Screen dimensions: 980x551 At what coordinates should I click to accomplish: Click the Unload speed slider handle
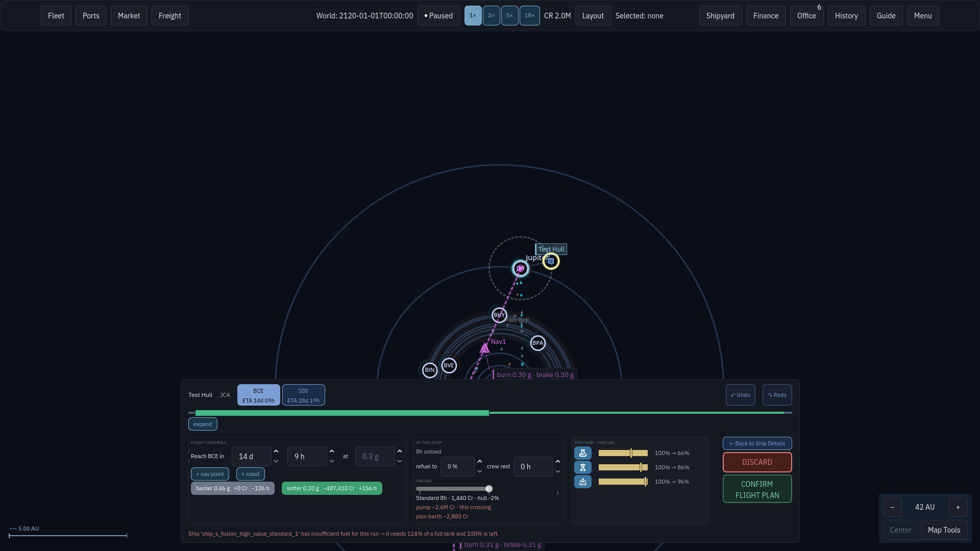point(488,489)
